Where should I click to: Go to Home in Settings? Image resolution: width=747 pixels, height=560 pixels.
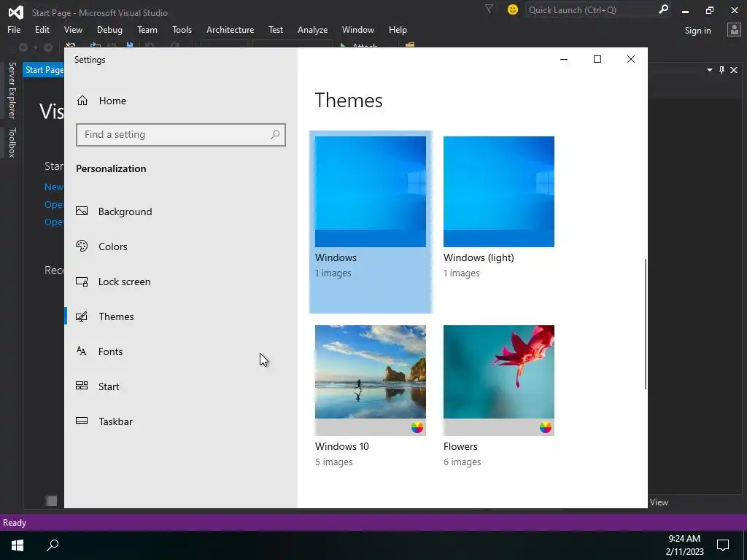pyautogui.click(x=181, y=101)
